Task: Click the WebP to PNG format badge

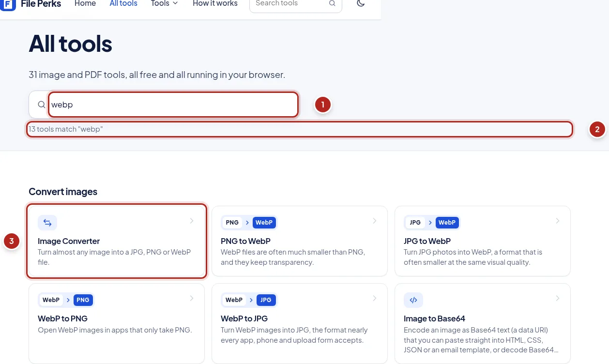Action: pyautogui.click(x=66, y=300)
